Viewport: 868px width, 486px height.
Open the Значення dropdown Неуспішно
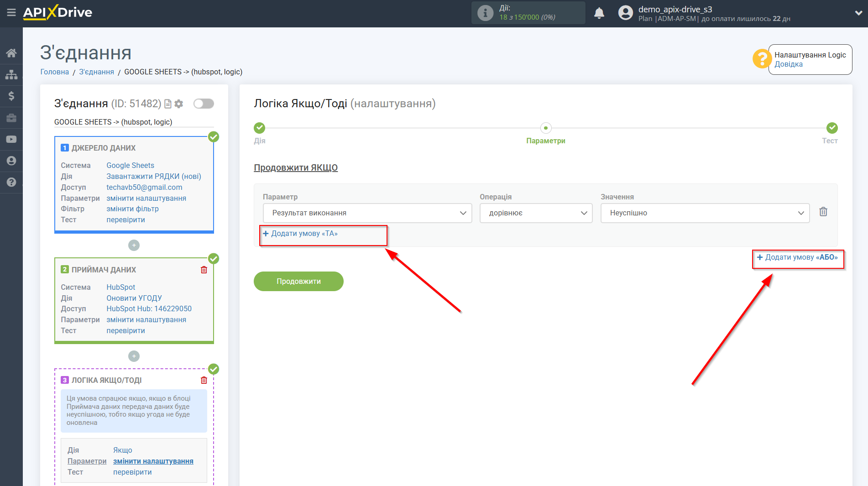(705, 213)
